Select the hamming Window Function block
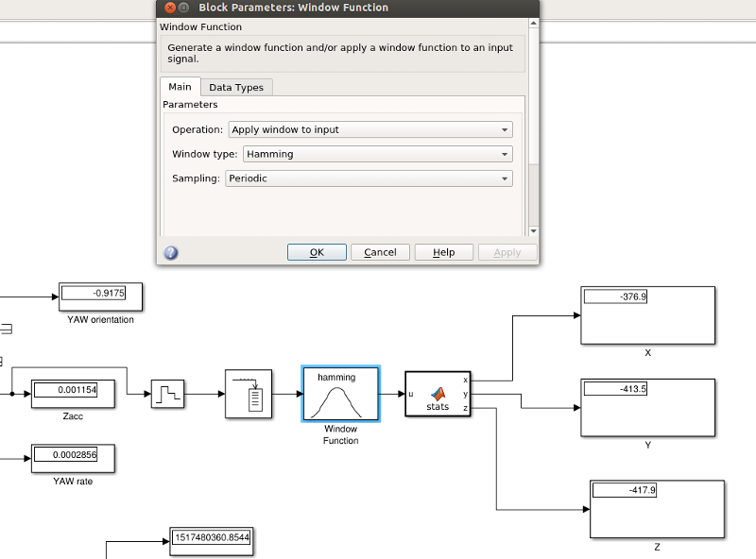 (340, 394)
